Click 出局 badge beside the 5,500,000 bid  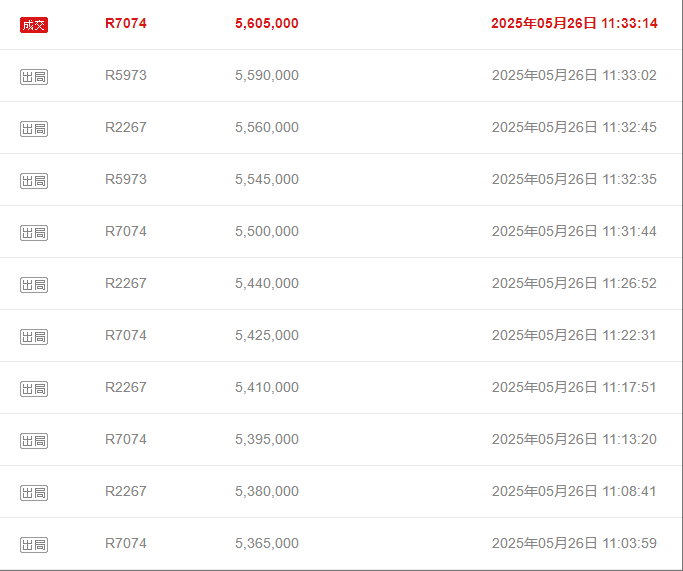tap(34, 233)
